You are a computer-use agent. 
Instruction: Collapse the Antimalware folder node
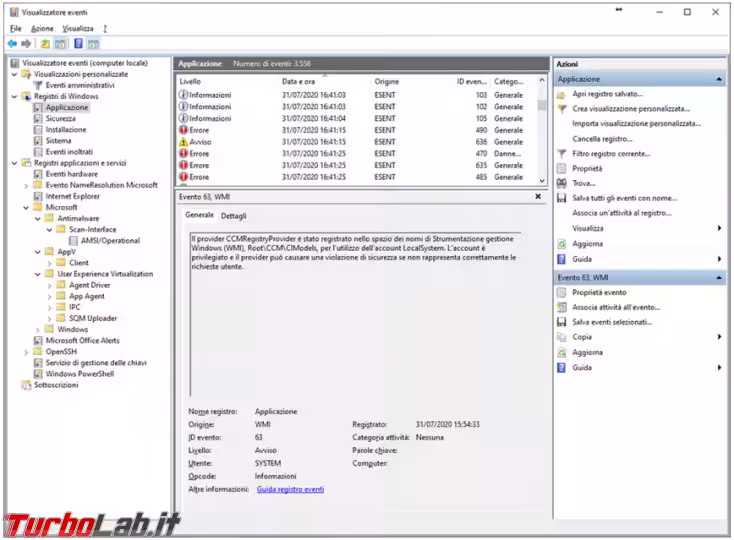point(38,219)
